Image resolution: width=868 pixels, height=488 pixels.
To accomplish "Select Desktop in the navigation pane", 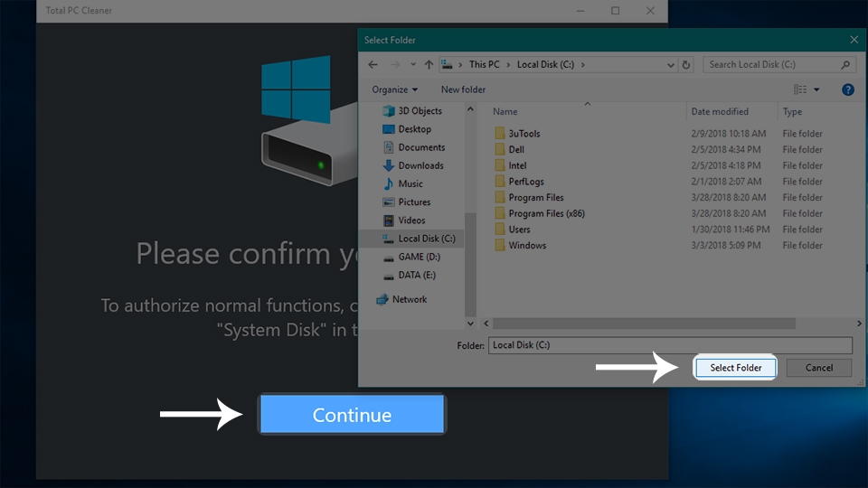I will click(x=407, y=129).
